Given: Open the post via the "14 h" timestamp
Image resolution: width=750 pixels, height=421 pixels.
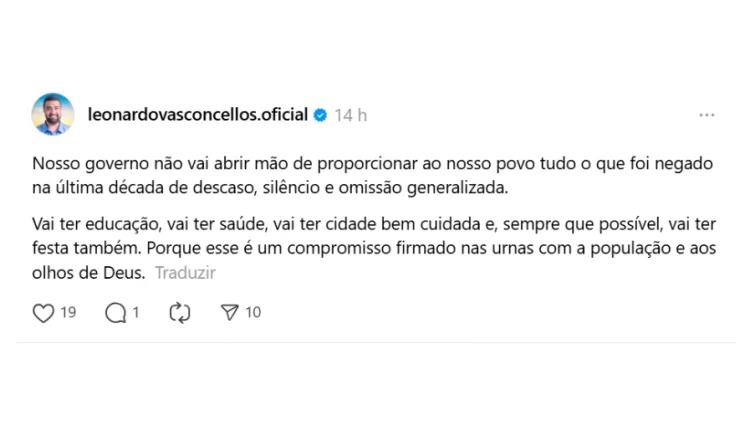Looking at the screenshot, I should (350, 115).
